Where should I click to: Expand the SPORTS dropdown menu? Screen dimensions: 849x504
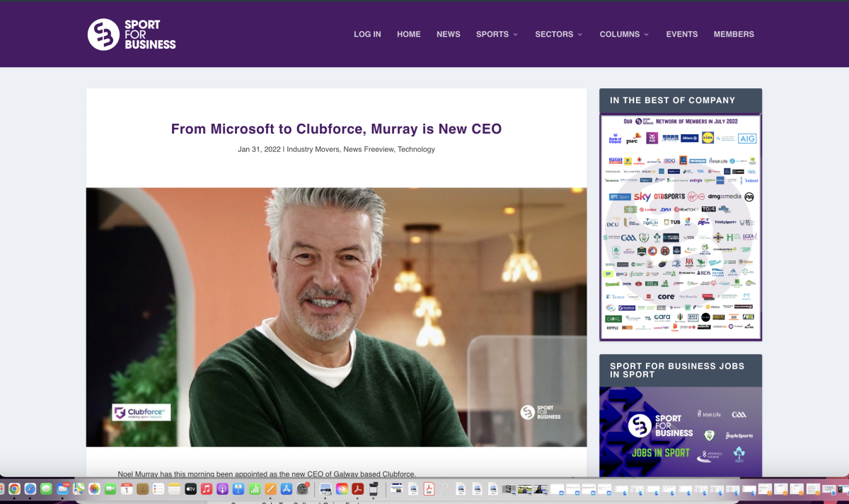click(x=497, y=34)
